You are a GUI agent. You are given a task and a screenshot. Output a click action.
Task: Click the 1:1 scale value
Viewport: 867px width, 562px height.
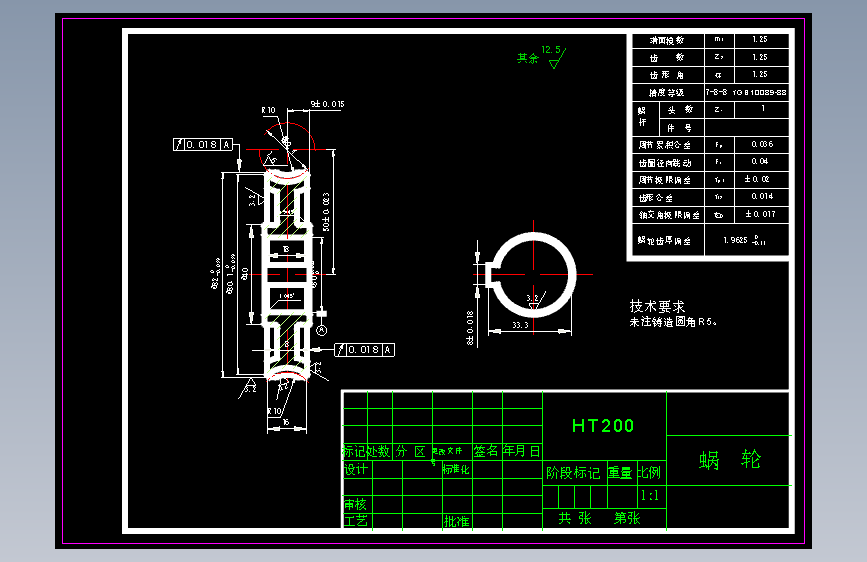pos(650,496)
